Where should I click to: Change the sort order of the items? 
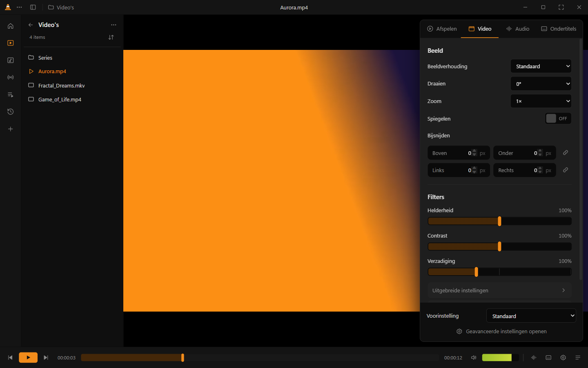[111, 37]
